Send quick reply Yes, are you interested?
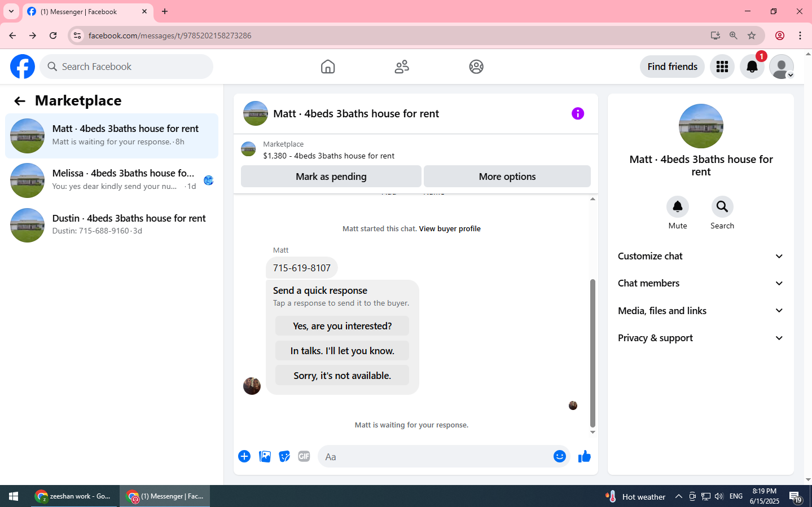Image resolution: width=812 pixels, height=507 pixels. pos(342,326)
